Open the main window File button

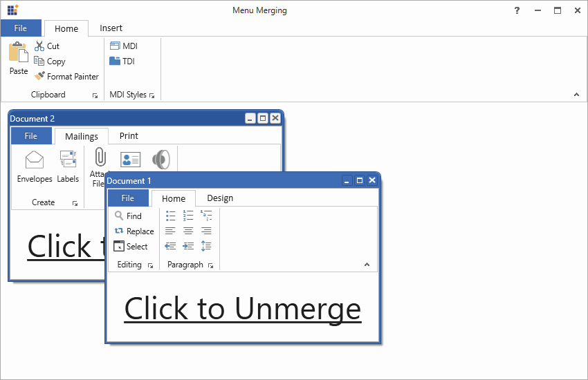(21, 28)
